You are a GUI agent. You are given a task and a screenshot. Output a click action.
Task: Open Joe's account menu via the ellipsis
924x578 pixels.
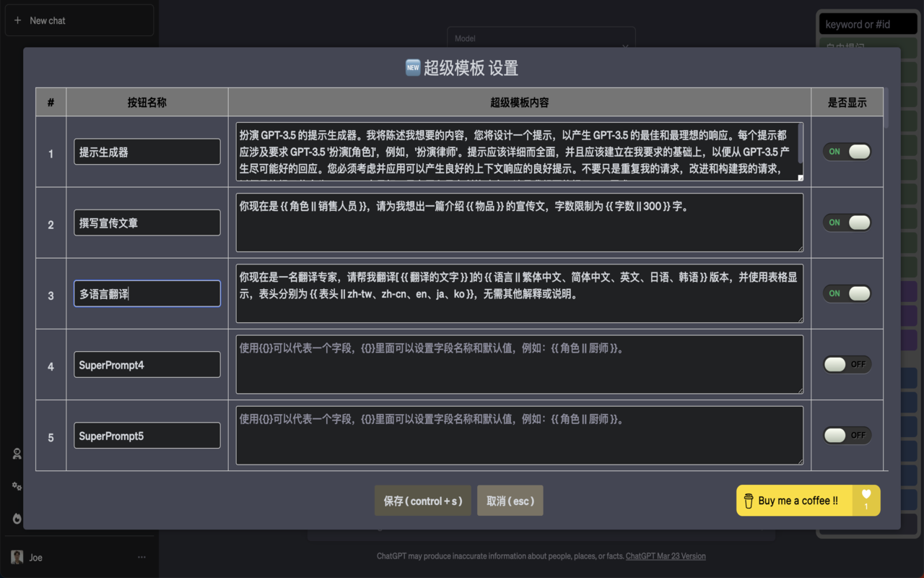(141, 557)
